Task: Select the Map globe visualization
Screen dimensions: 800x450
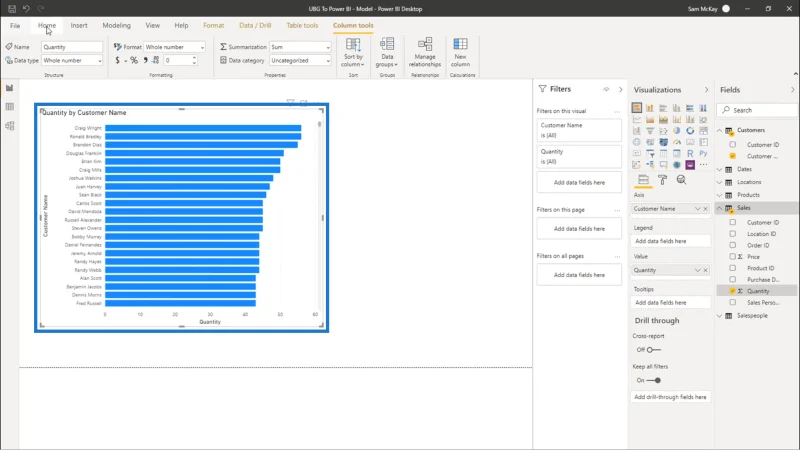Action: tap(636, 142)
